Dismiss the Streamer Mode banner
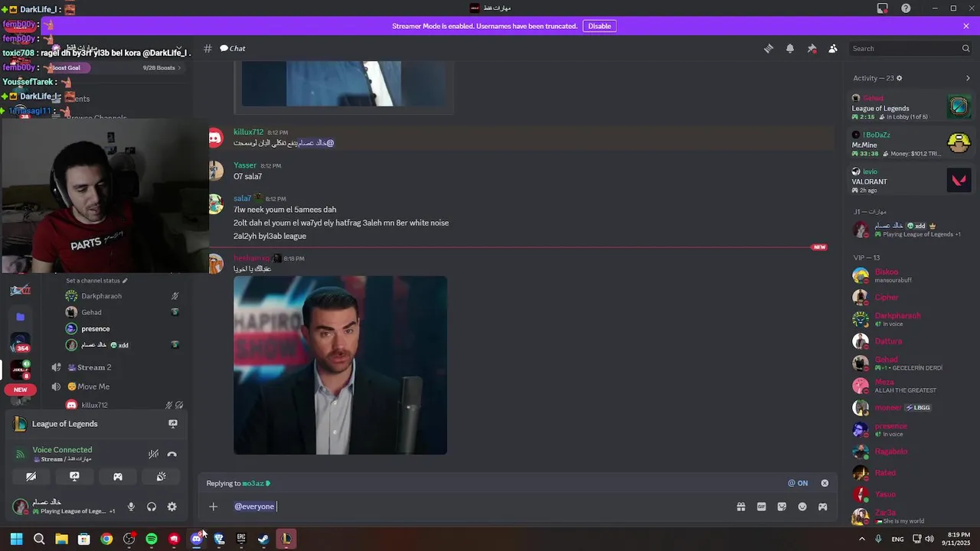 click(966, 26)
